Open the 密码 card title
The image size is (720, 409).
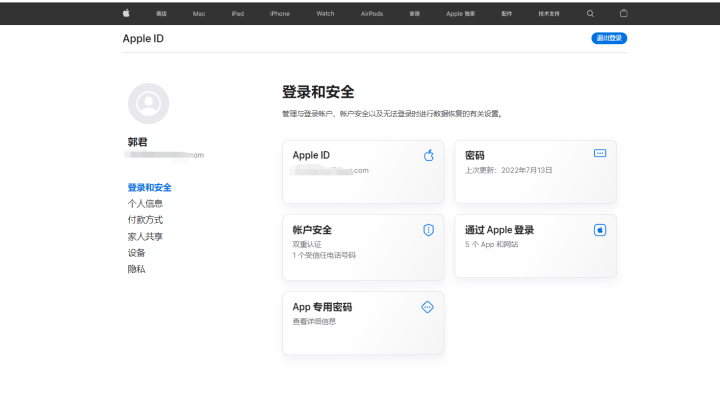[x=474, y=155]
